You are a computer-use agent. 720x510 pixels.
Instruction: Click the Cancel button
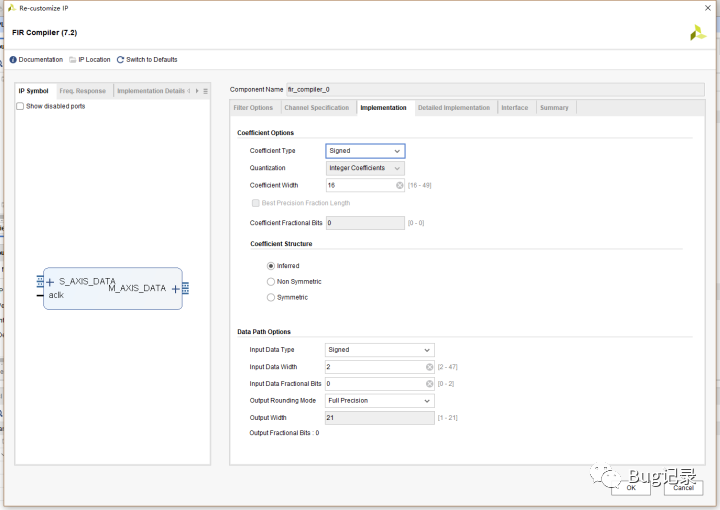pyautogui.click(x=683, y=488)
